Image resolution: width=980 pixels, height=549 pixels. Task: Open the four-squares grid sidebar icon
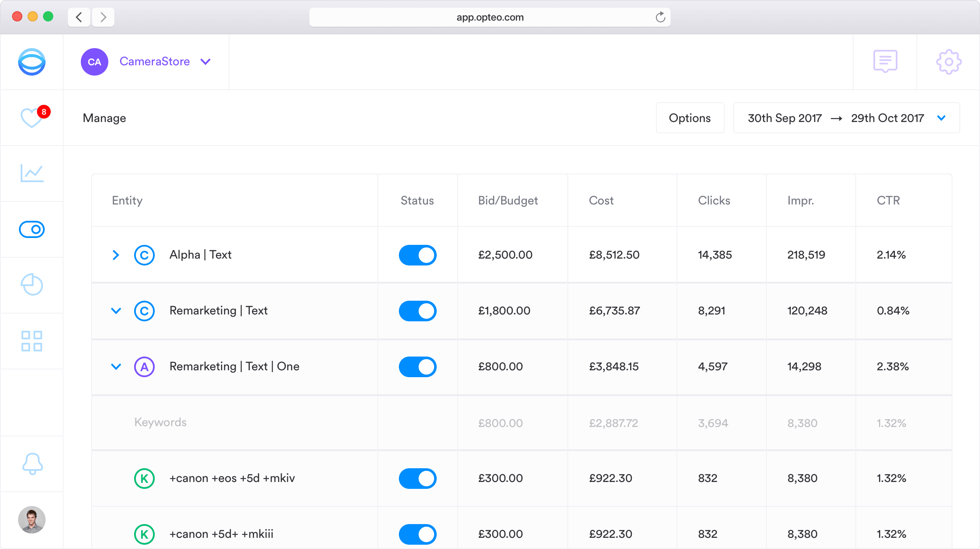coord(32,341)
